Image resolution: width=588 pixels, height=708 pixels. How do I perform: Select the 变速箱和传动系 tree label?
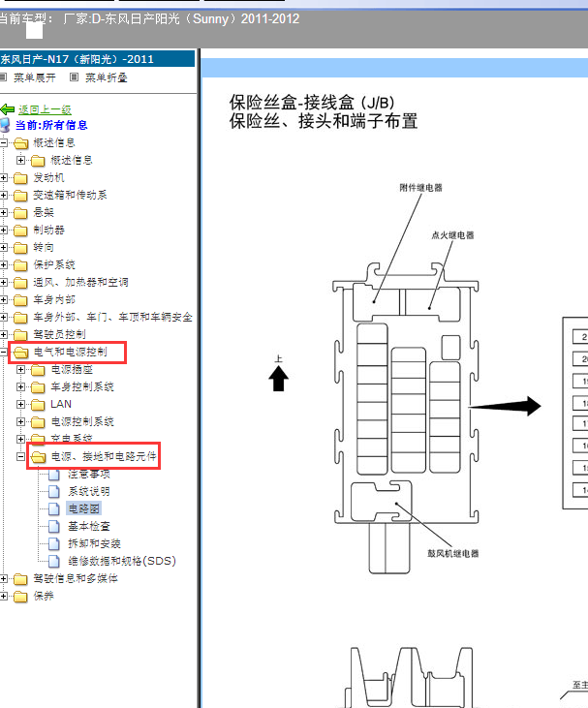[70, 195]
